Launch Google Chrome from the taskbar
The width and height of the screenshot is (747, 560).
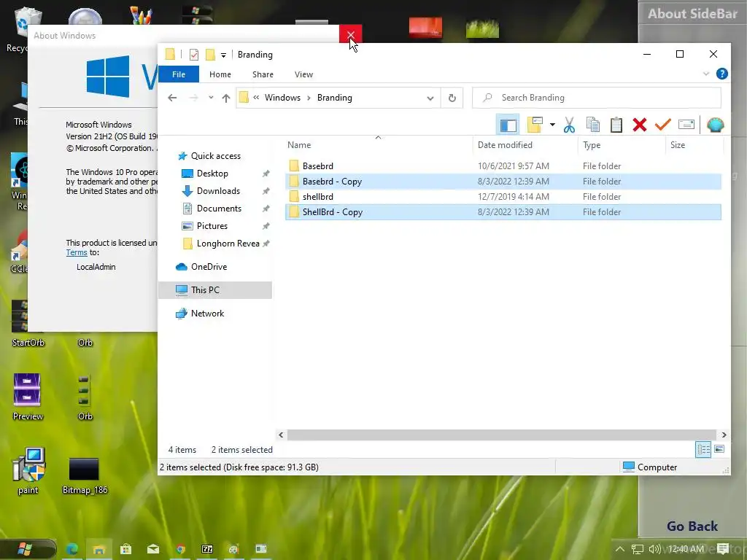[x=180, y=549]
